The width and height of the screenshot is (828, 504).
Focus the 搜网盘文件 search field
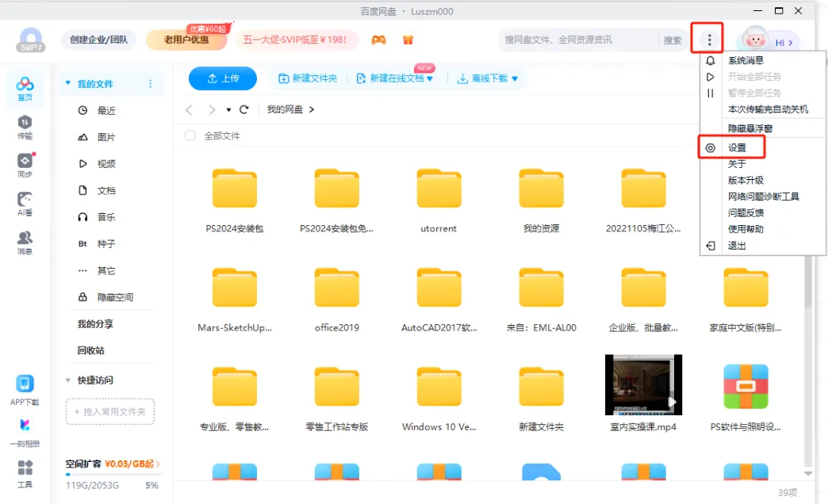pos(578,40)
